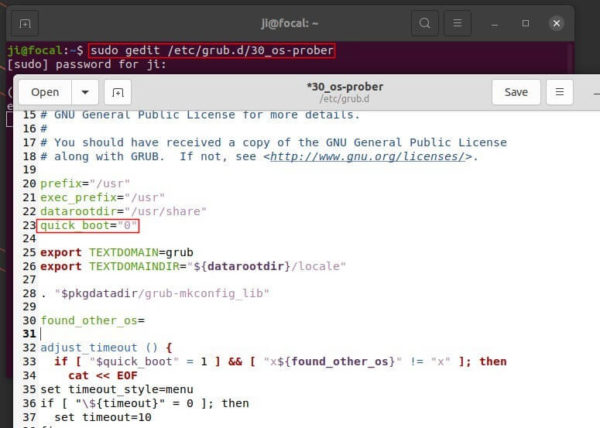Open the gedit hamburger menu

tap(559, 92)
